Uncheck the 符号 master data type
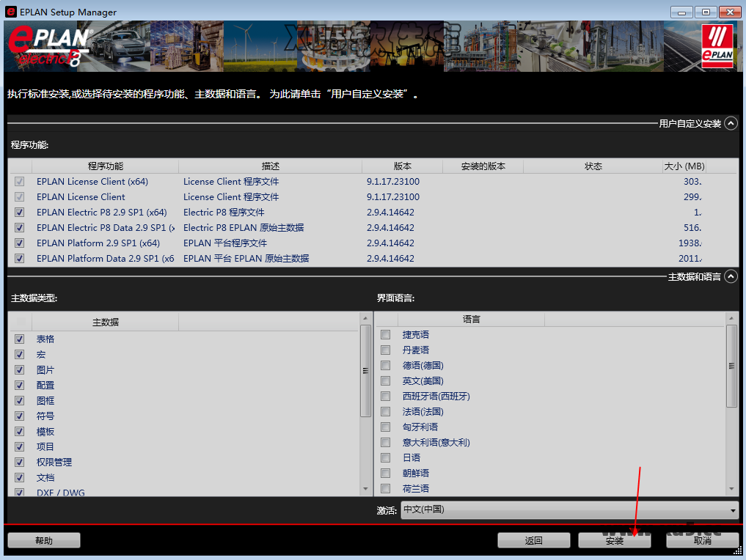Image resolution: width=746 pixels, height=560 pixels. click(x=18, y=416)
